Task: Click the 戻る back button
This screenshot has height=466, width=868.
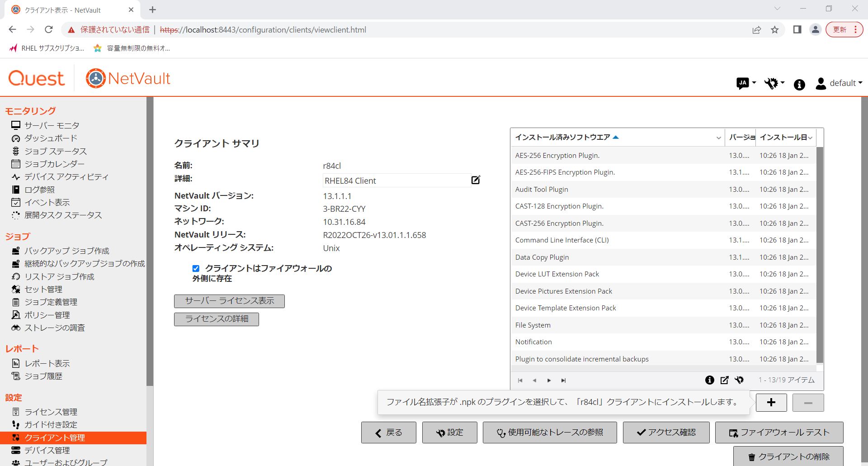Action: click(x=389, y=433)
